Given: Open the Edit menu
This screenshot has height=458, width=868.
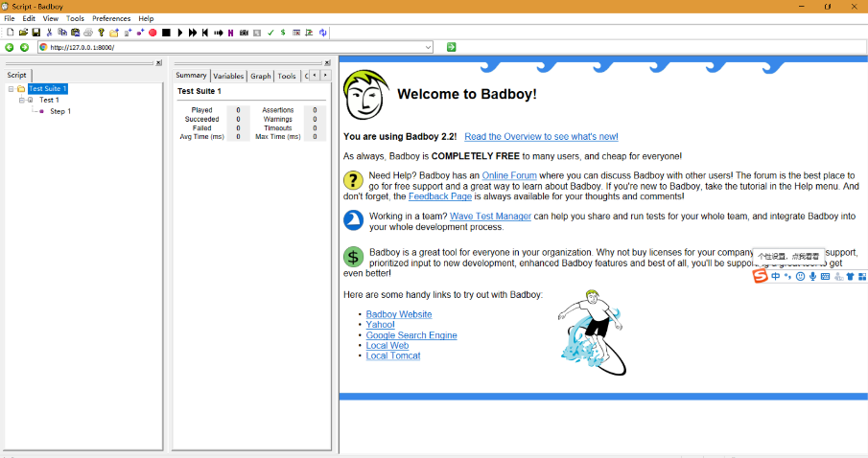Looking at the screenshot, I should pos(29,18).
